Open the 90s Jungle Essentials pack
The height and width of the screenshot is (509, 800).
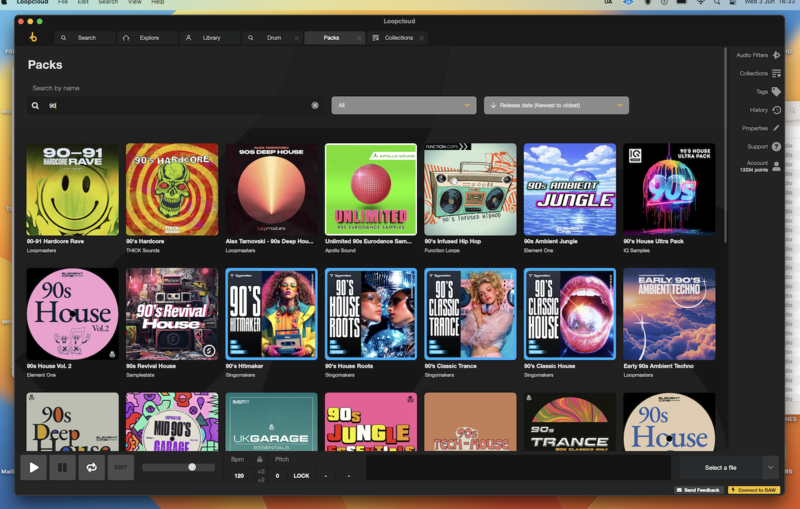(371, 422)
